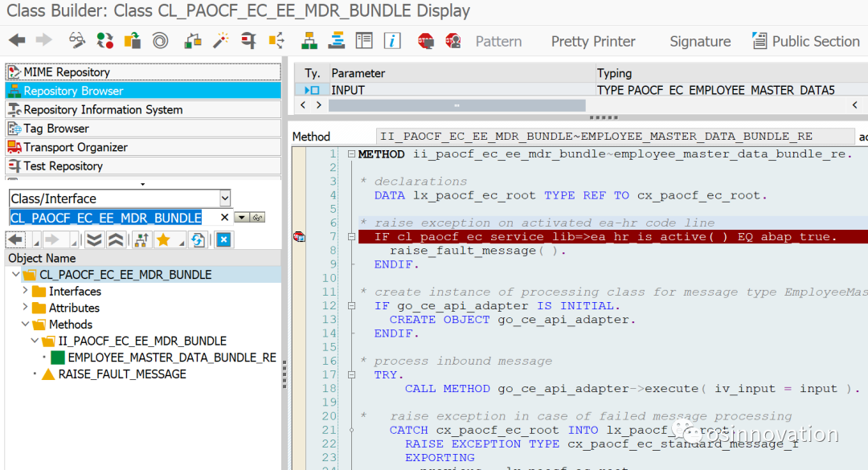The image size is (868, 470).
Task: Click navigator forward arrow above Object Name
Action: click(51, 239)
